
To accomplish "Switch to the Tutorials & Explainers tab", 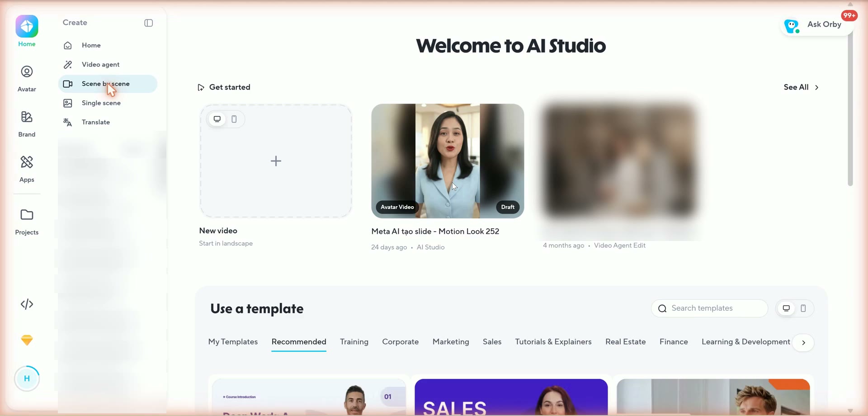I will coord(553,342).
